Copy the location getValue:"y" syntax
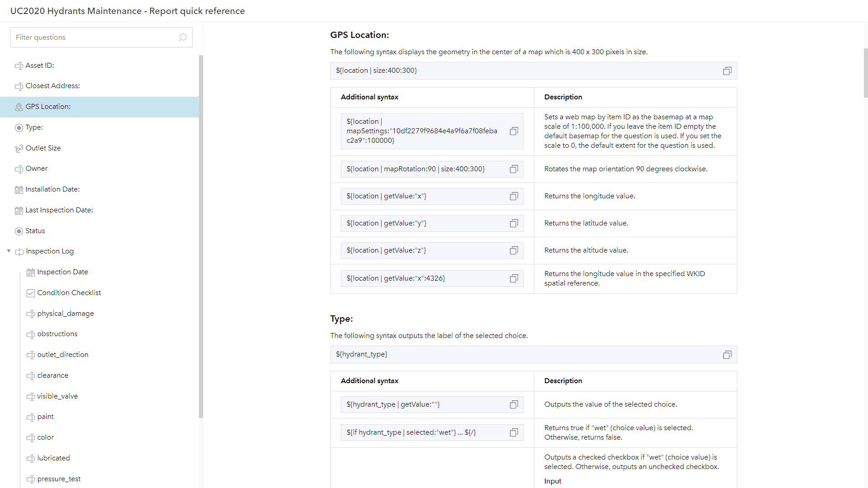The height and width of the screenshot is (488, 868). pyautogui.click(x=514, y=223)
